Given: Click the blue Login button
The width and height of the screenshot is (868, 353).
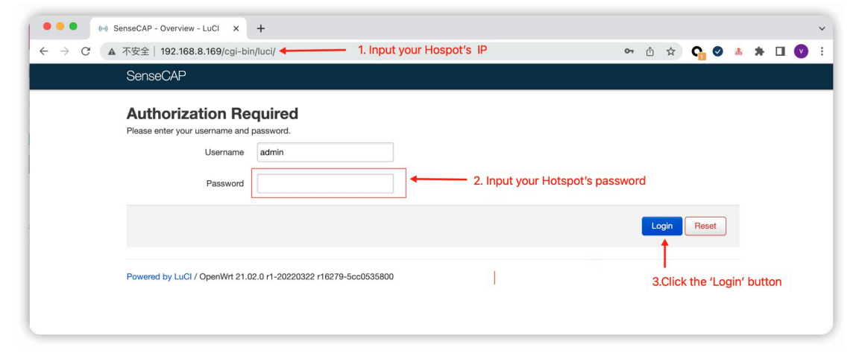Looking at the screenshot, I should 662,226.
